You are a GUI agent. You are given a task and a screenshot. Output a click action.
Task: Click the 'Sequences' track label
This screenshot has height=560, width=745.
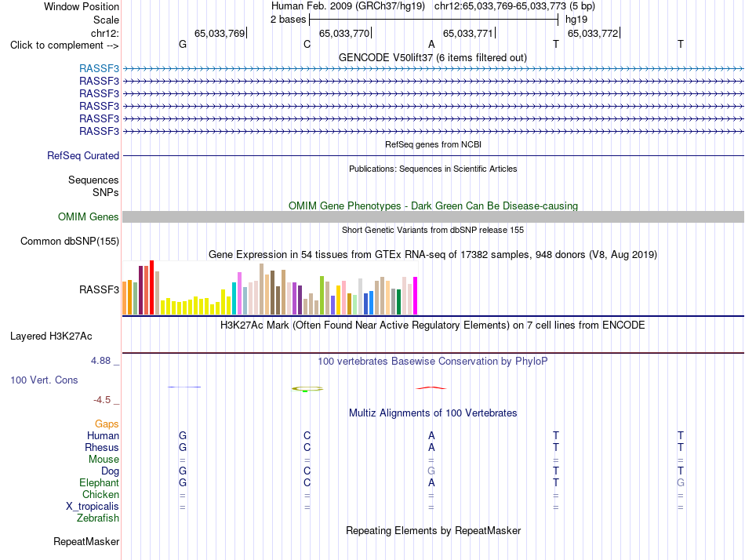(x=93, y=180)
